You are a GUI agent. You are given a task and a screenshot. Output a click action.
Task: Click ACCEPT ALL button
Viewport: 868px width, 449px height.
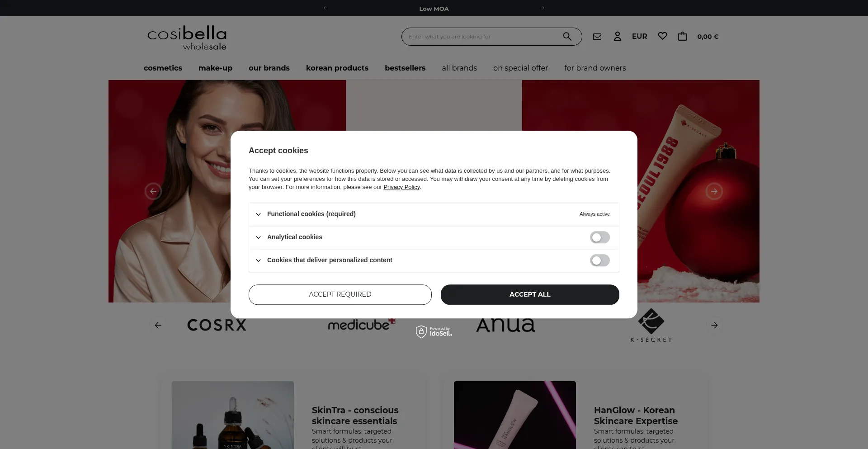click(530, 294)
